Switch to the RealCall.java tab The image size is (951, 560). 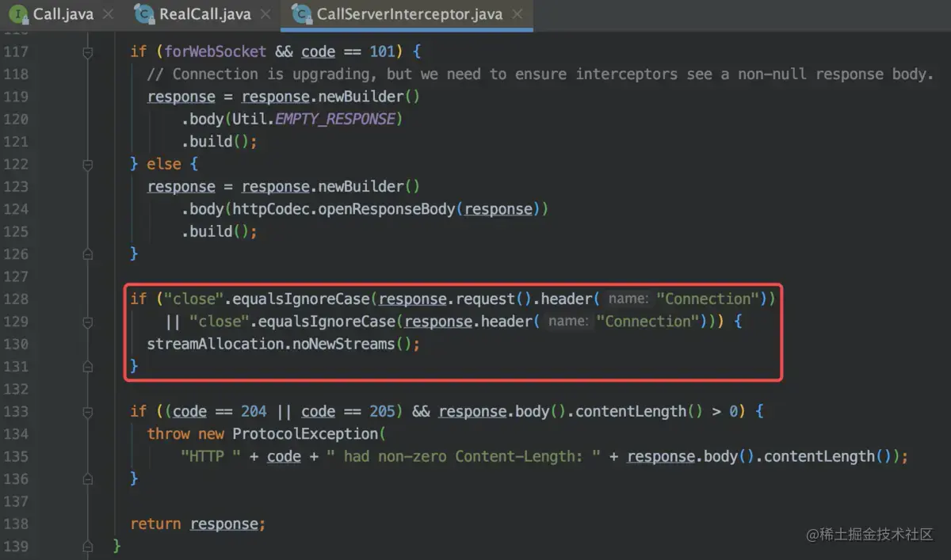[204, 14]
